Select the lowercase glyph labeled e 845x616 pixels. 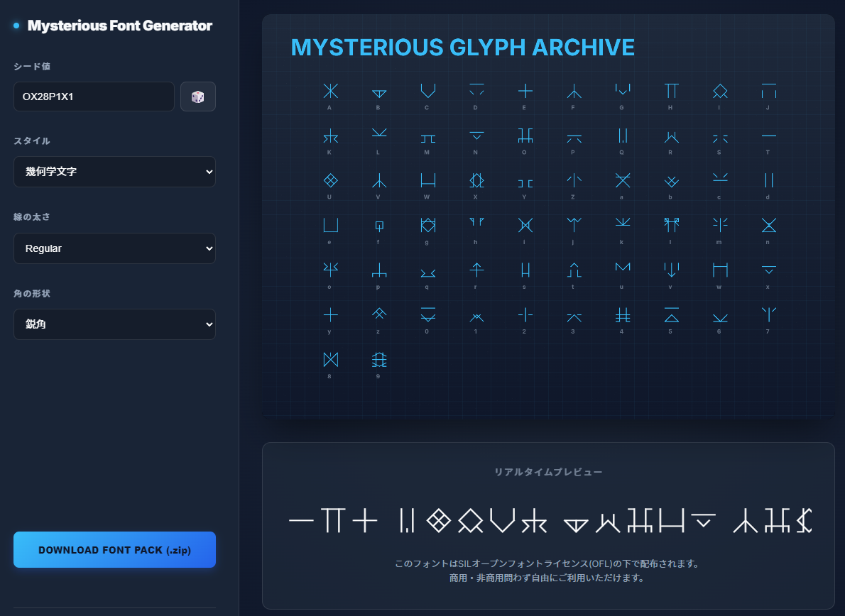[330, 225]
